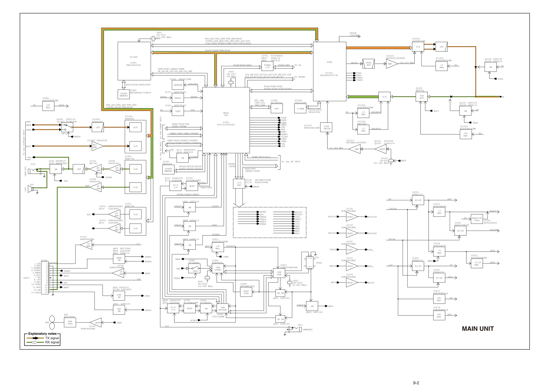555x392 pixels.
Task: Click the VDET block
Action: click(x=178, y=111)
